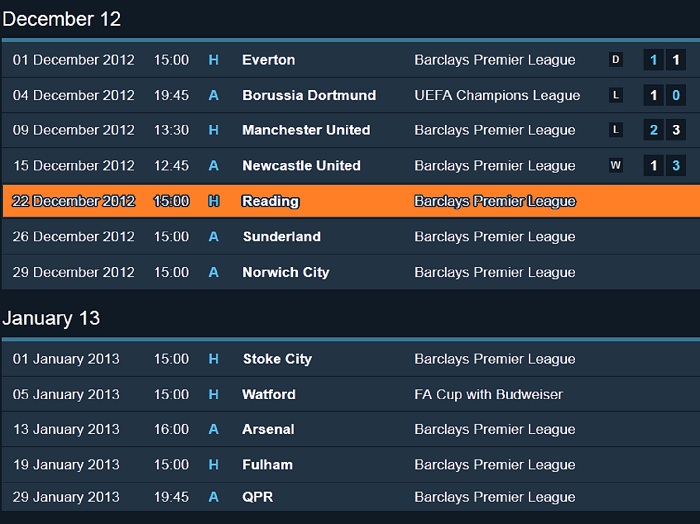The width and height of the screenshot is (700, 524).
Task: Open the Borussia Dortmund match link
Action: click(x=309, y=95)
